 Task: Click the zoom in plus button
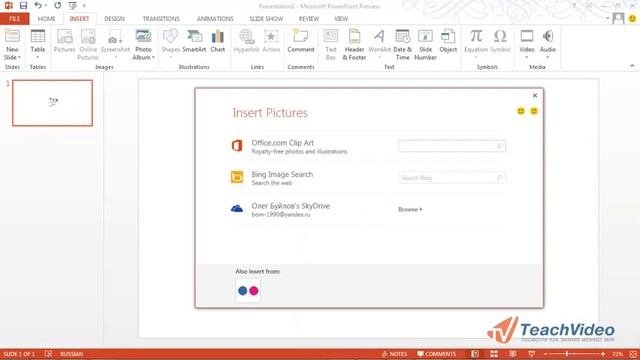(603, 354)
